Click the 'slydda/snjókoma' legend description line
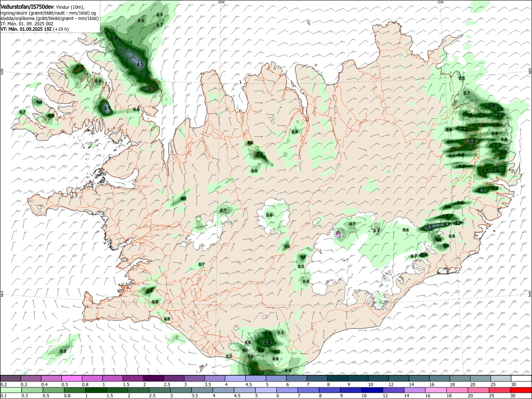 click(x=49, y=18)
